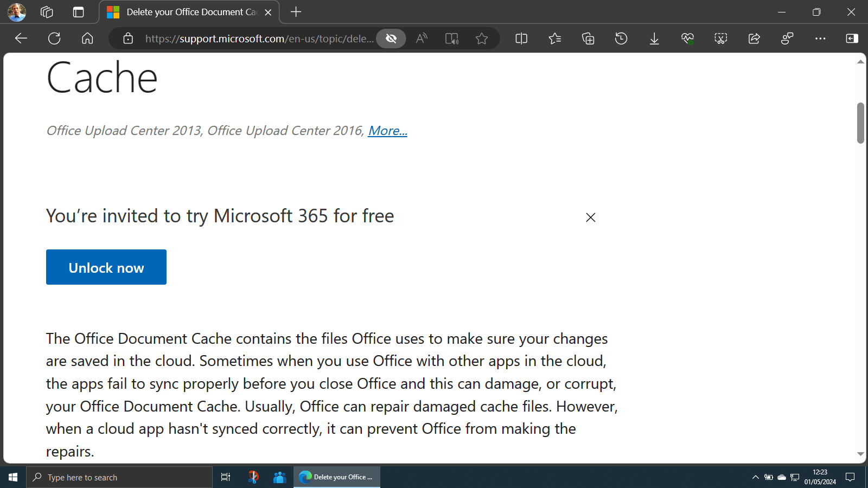This screenshot has height=488, width=868.
Task: Expand hidden system tray icons
Action: point(755,477)
